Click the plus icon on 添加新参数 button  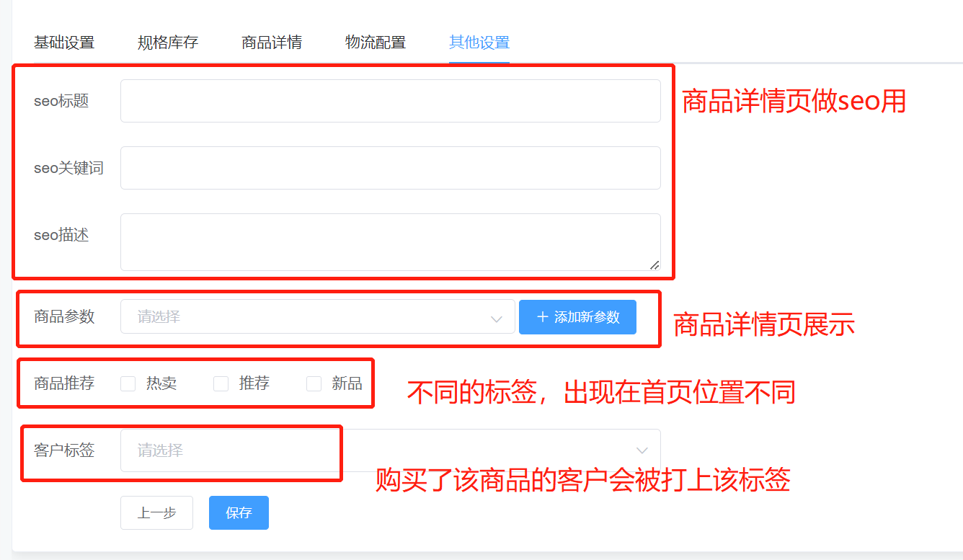click(x=543, y=316)
